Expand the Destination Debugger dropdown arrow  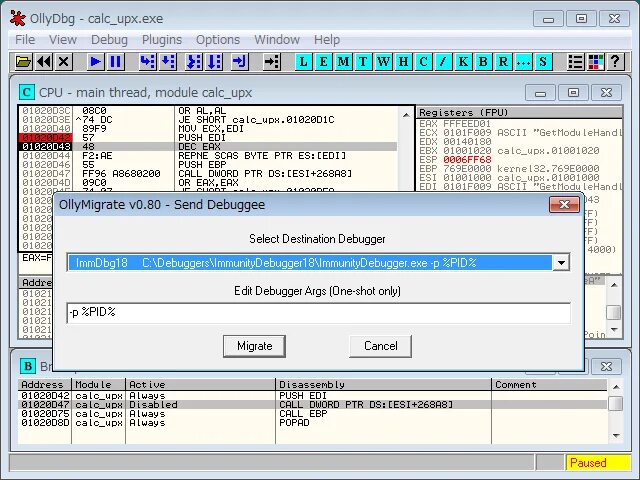561,263
